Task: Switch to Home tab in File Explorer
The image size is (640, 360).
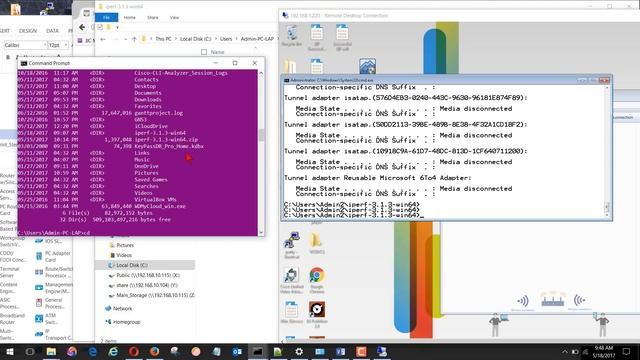Action: click(x=129, y=18)
